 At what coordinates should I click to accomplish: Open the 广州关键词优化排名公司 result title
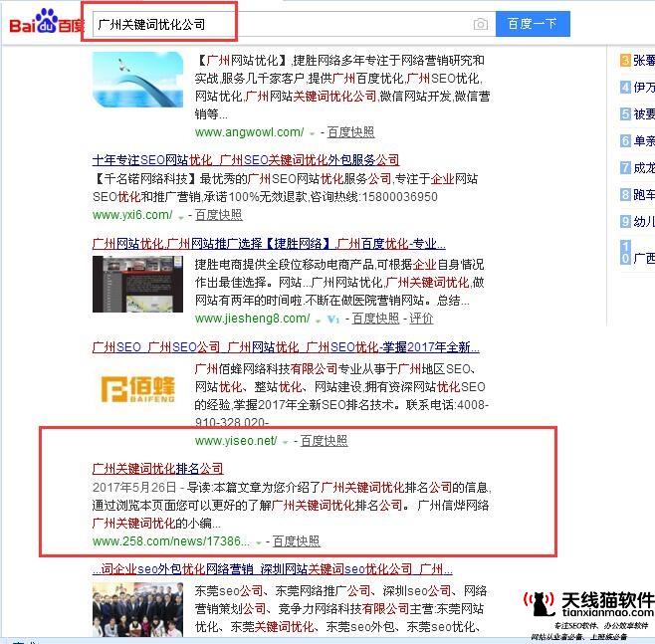pos(157,469)
